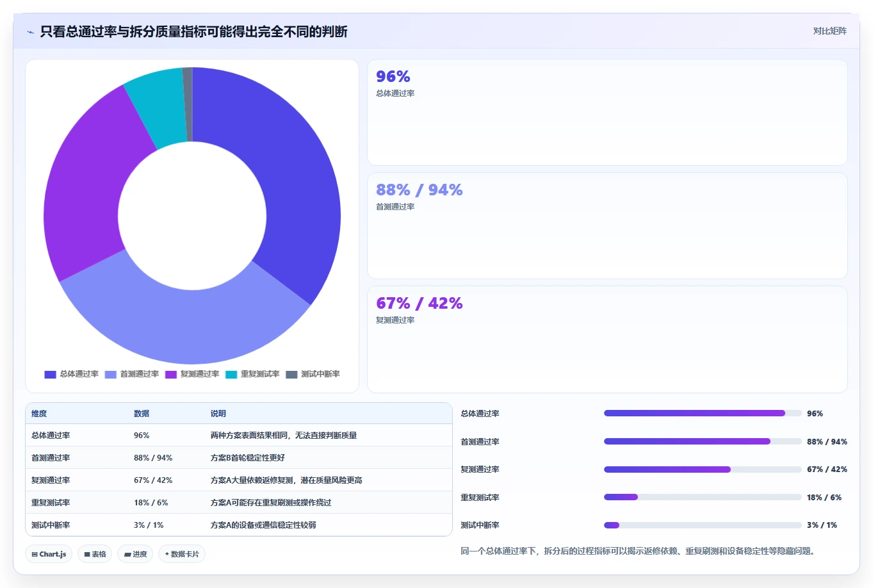Select the 67% / 42% 复测通过率 card value

click(419, 304)
